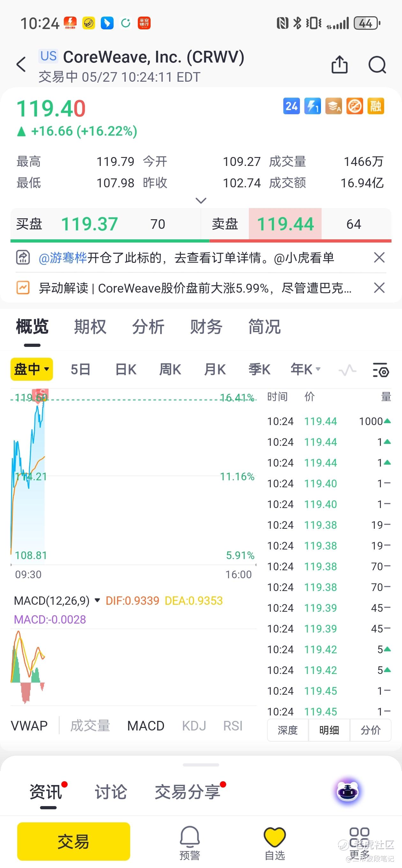Switch to the 分析 tab
This screenshot has height=868, width=402.
coord(148,327)
